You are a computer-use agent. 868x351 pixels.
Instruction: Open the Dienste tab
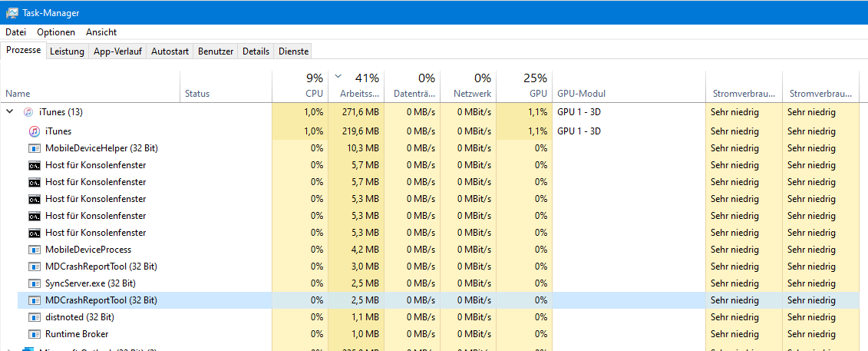293,51
